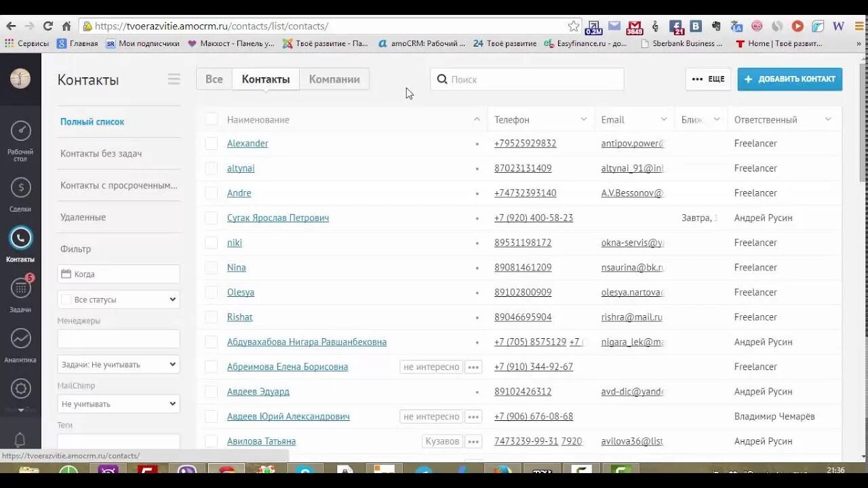
Task: Switch to the Все tab
Action: click(x=214, y=79)
